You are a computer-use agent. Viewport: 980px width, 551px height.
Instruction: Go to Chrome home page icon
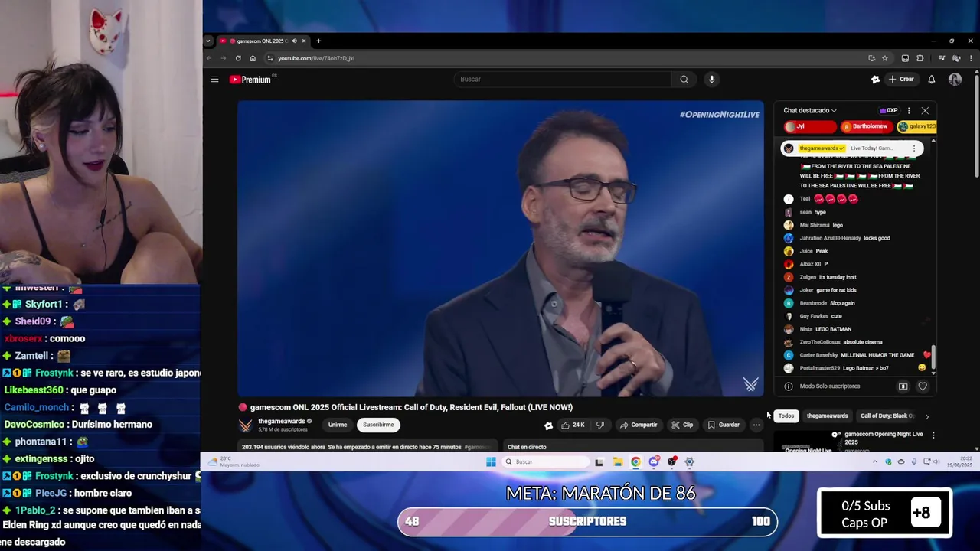pos(253,58)
